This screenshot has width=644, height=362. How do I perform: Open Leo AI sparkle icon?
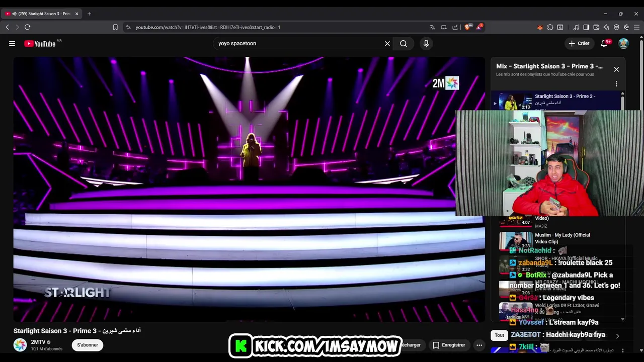point(606,27)
